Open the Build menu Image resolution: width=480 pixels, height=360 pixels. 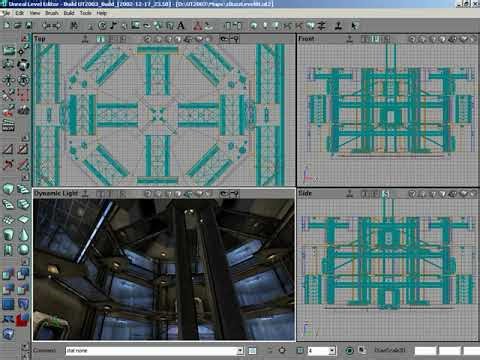(69, 13)
